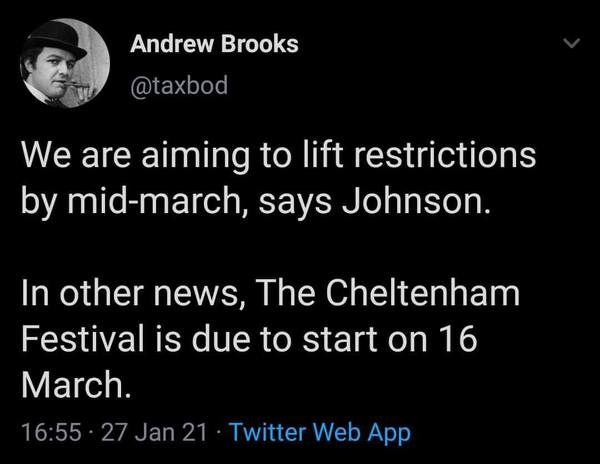
Task: Open the @taxbod handle link
Action: (180, 86)
